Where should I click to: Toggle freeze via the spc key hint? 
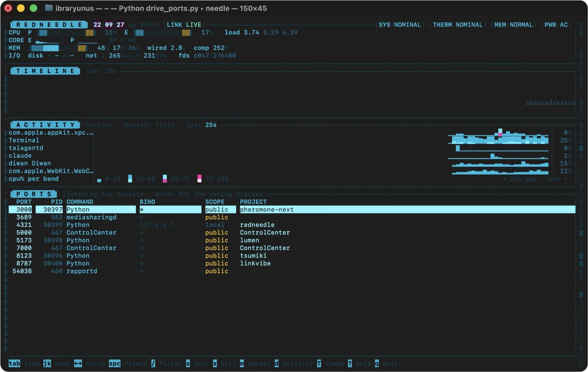pyautogui.click(x=115, y=364)
